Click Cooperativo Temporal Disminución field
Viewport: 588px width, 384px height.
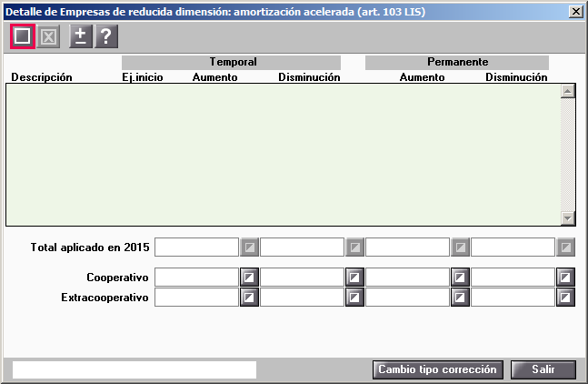303,278
